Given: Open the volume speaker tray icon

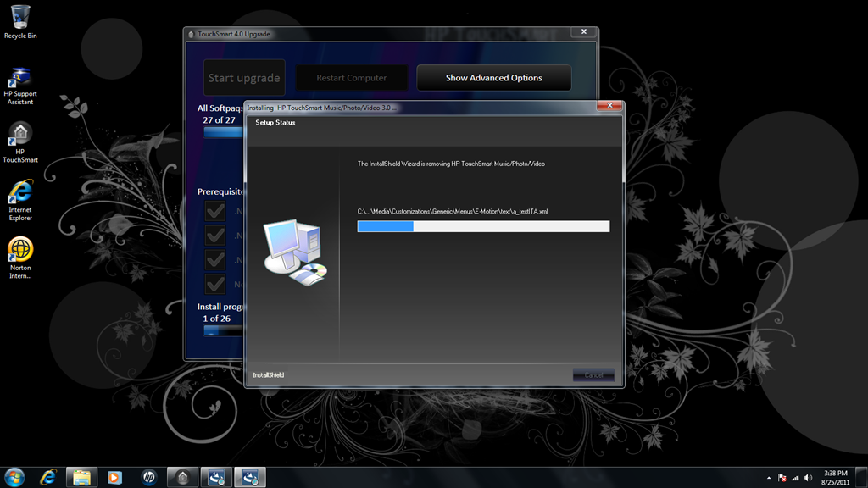Looking at the screenshot, I should point(808,478).
